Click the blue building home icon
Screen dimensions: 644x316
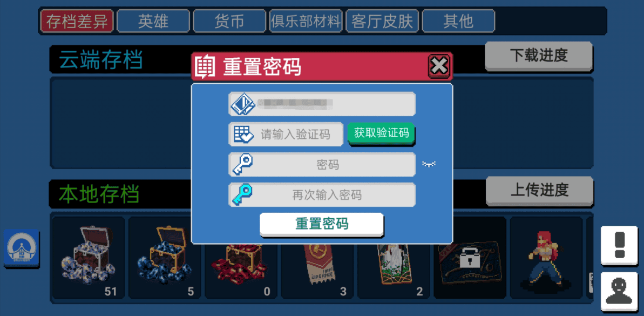[x=22, y=248]
